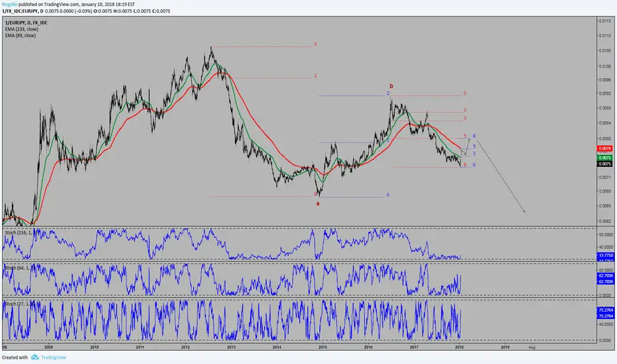This screenshot has height=364, width=617.
Task: Click the 0.0062 price axis value
Action: (605, 221)
